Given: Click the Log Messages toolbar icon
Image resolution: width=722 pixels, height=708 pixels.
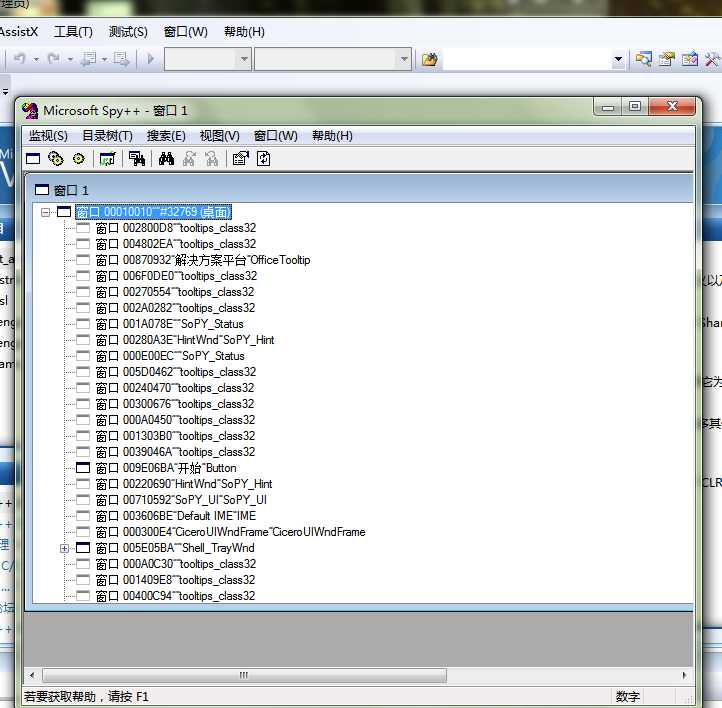Looking at the screenshot, I should pyautogui.click(x=107, y=159).
